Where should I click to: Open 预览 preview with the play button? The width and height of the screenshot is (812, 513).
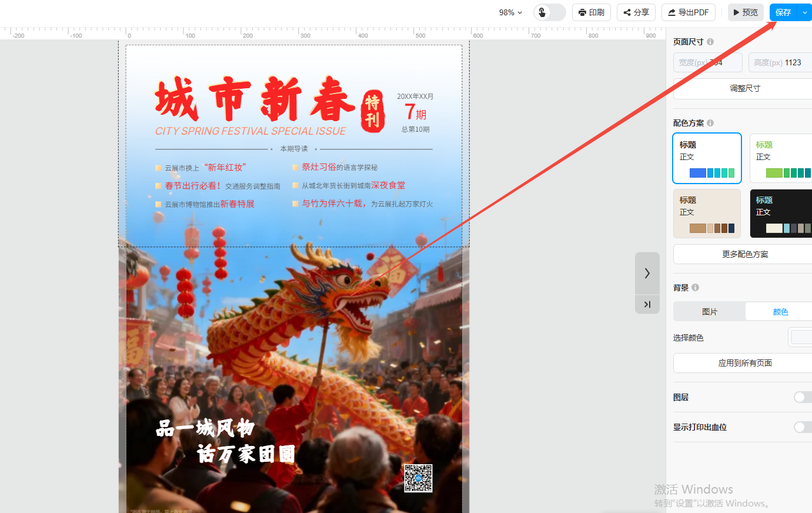pos(745,12)
